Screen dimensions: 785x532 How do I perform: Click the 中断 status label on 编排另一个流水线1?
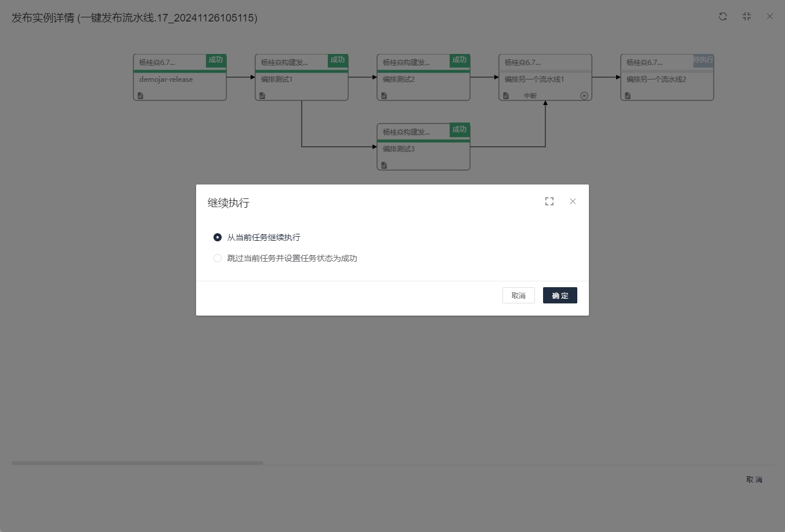pyautogui.click(x=530, y=96)
